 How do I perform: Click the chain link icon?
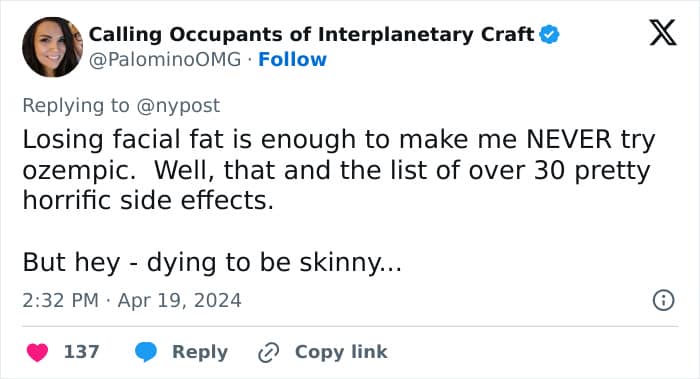(x=269, y=353)
